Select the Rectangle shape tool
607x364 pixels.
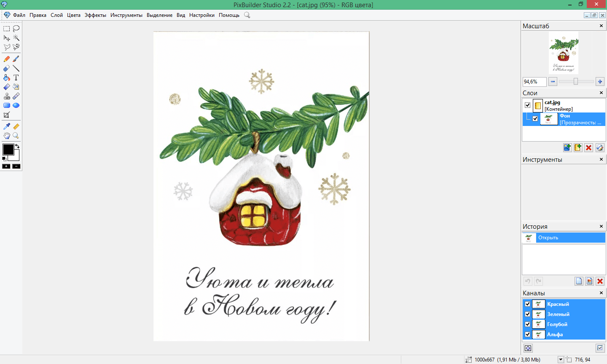point(7,105)
